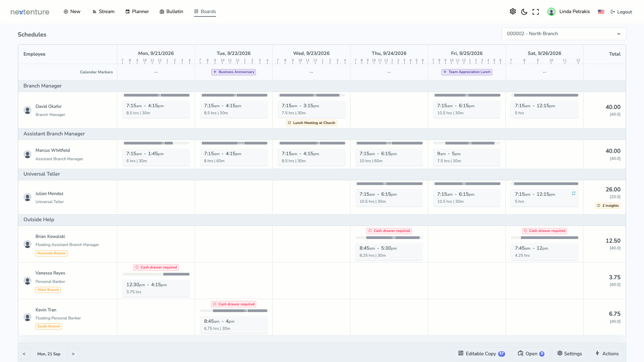
Task: Open schedule Settings in the bottom bar
Action: [x=570, y=354]
